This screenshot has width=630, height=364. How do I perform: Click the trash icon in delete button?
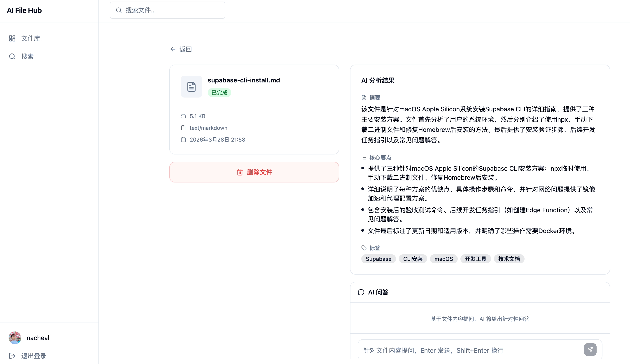coord(240,172)
